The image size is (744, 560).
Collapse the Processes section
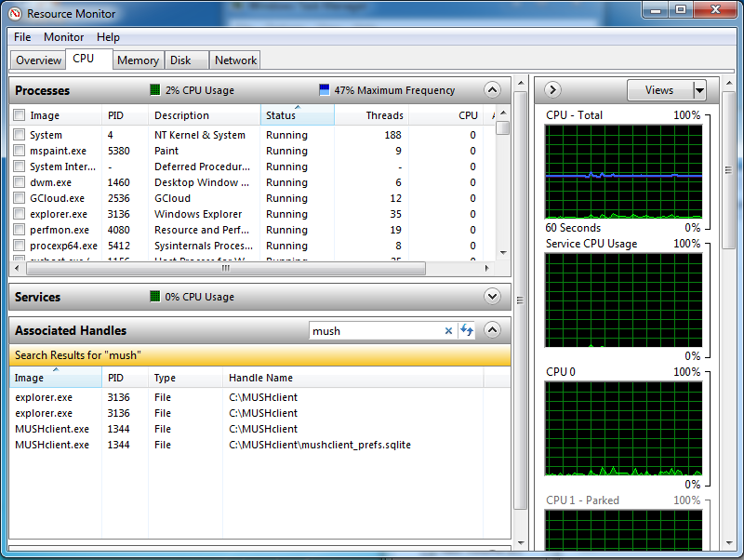tap(493, 89)
